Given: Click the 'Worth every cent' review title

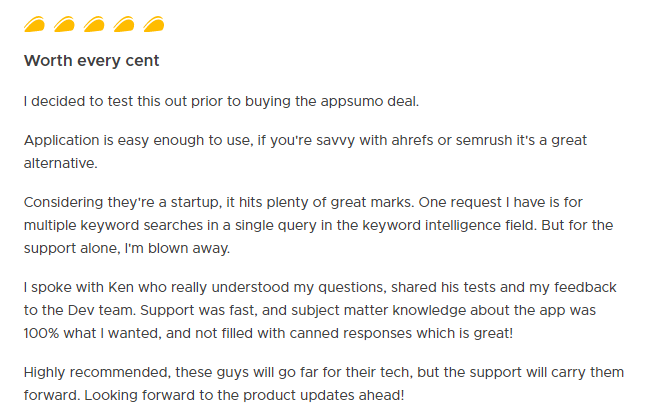Looking at the screenshot, I should 91,61.
